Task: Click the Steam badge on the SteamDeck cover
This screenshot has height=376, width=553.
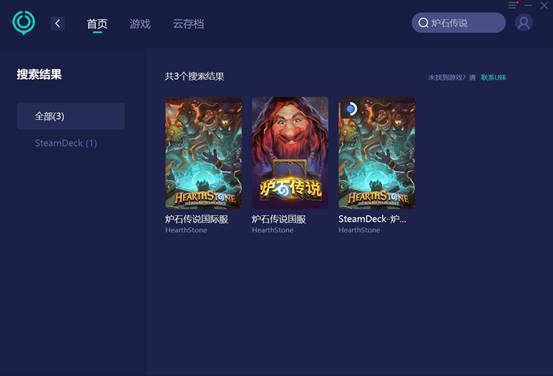Action: pyautogui.click(x=351, y=109)
